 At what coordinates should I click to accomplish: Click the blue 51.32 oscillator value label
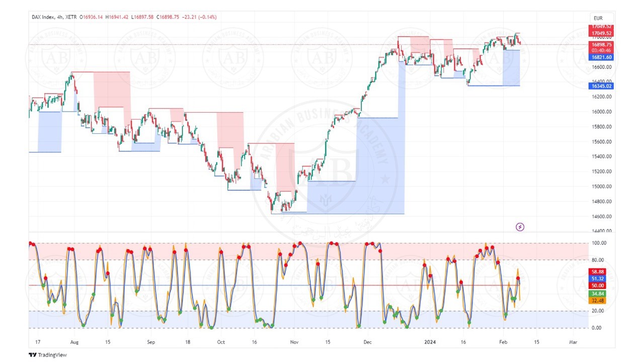pos(598,279)
